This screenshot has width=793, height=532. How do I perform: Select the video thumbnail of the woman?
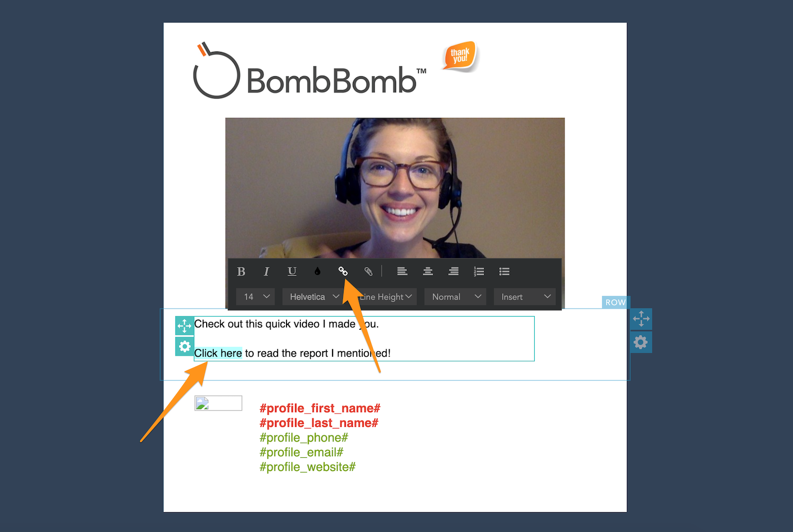(395, 188)
